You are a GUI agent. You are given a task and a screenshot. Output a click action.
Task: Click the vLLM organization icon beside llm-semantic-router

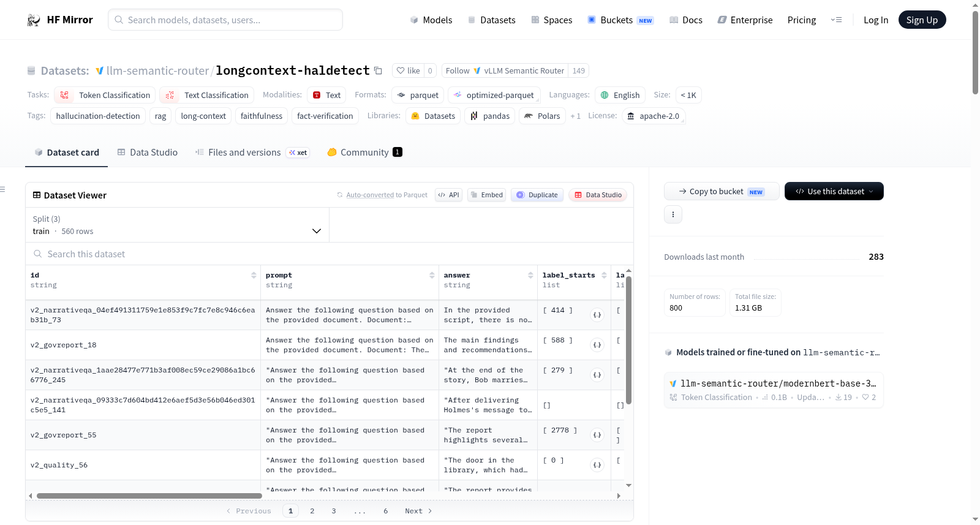tap(99, 71)
